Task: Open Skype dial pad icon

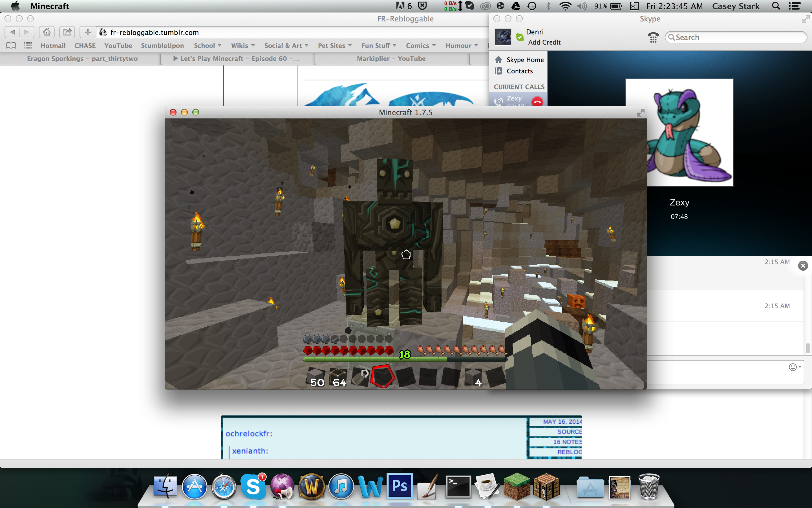Action: [x=653, y=37]
